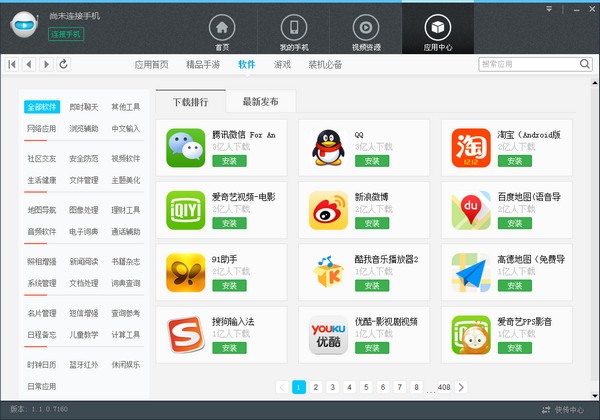The height and width of the screenshot is (420, 600).
Task: Go to page 2
Action: pos(316,387)
